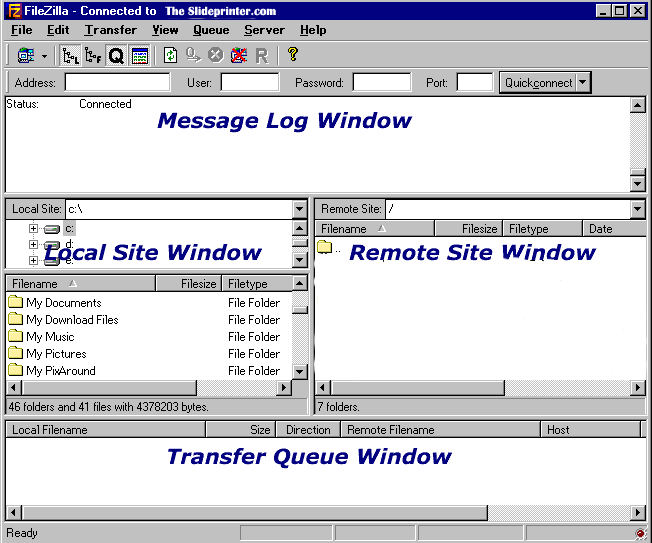Click remote list horizontal scroll right arrow
The height and width of the screenshot is (543, 652).
click(637, 388)
